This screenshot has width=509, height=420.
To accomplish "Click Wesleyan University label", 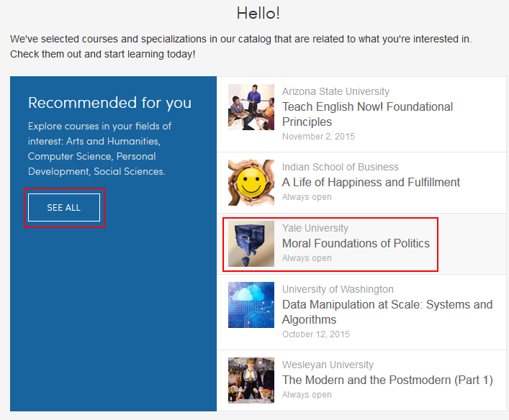I will pyautogui.click(x=328, y=365).
